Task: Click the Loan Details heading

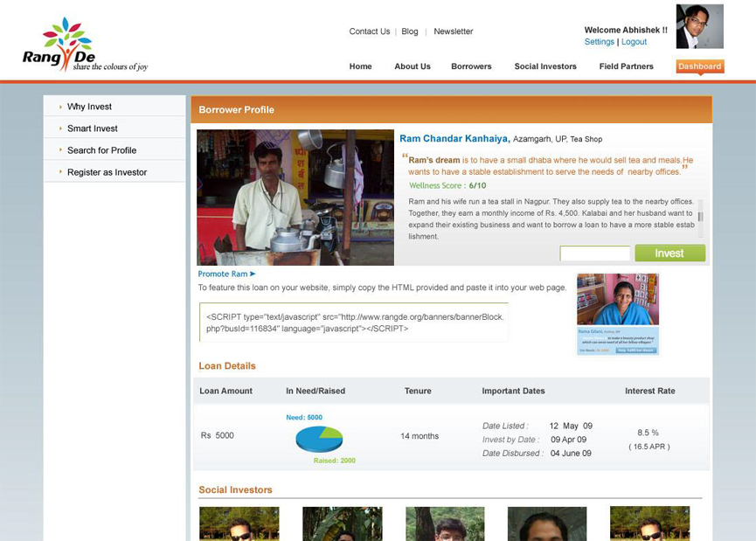Action: point(227,366)
